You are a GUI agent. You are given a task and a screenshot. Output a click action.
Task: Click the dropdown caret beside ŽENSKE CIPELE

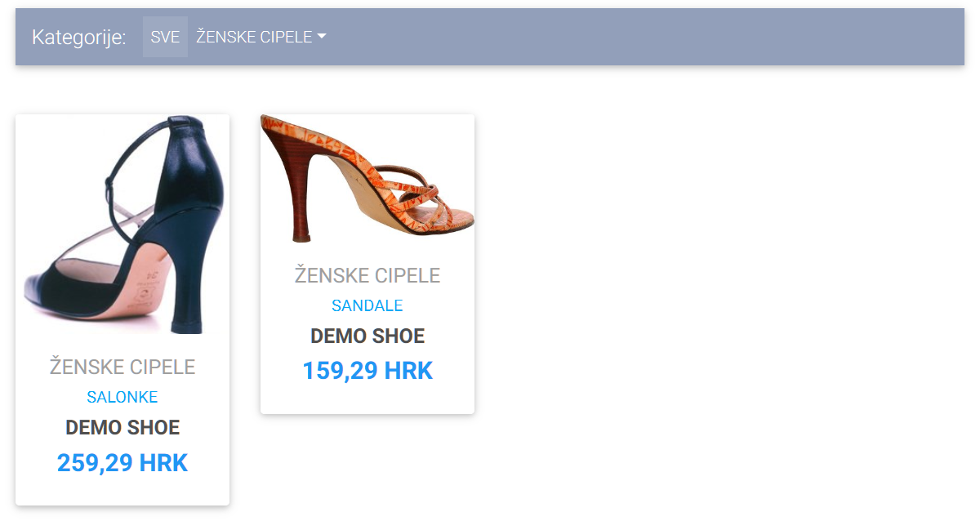tap(322, 37)
